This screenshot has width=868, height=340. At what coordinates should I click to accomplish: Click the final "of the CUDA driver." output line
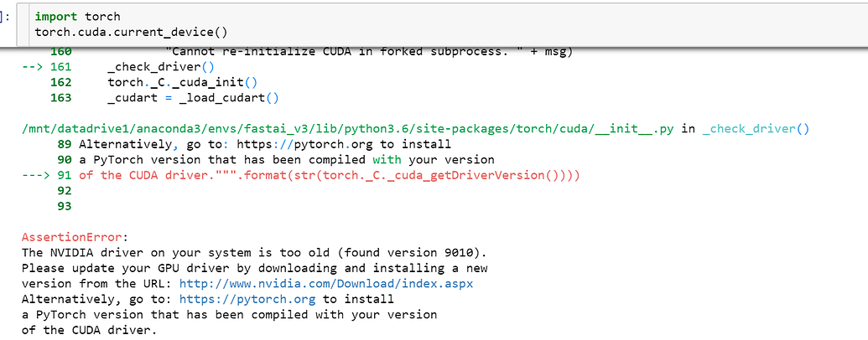click(89, 329)
